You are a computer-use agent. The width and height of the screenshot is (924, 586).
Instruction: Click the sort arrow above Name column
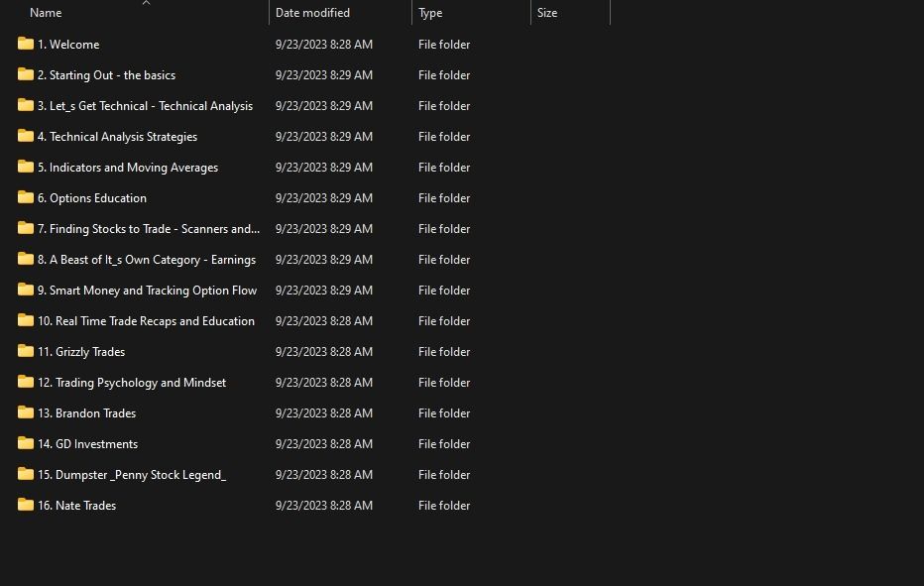click(x=146, y=3)
